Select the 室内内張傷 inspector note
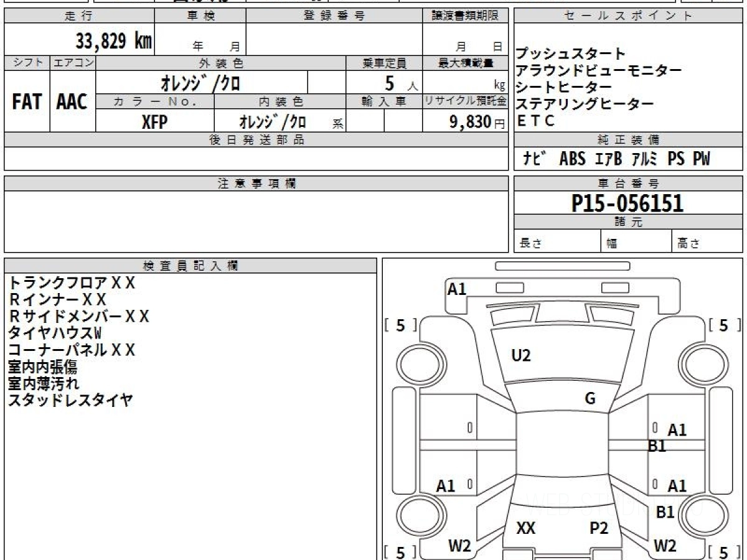Screen dimensions: 747x560 pos(42,367)
